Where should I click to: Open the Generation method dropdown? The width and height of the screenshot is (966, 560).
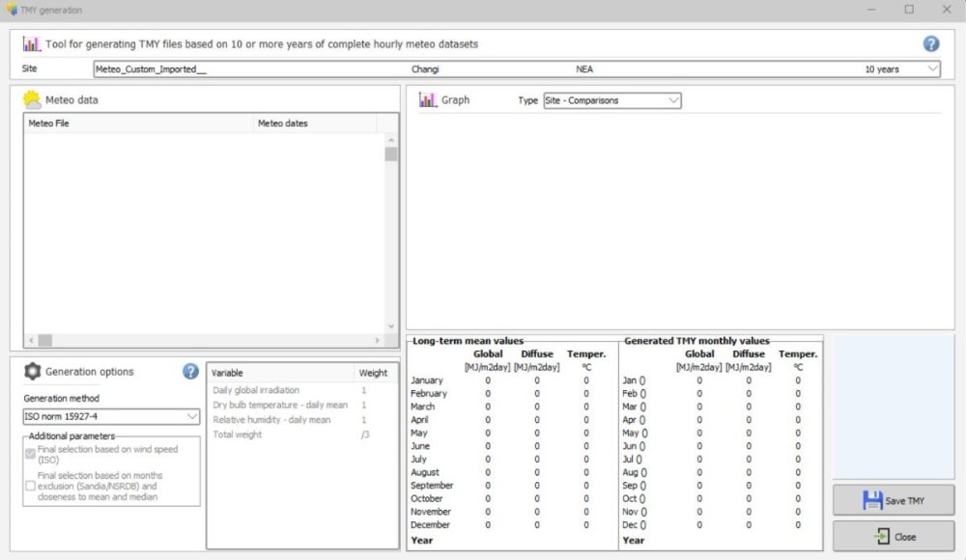pos(191,416)
